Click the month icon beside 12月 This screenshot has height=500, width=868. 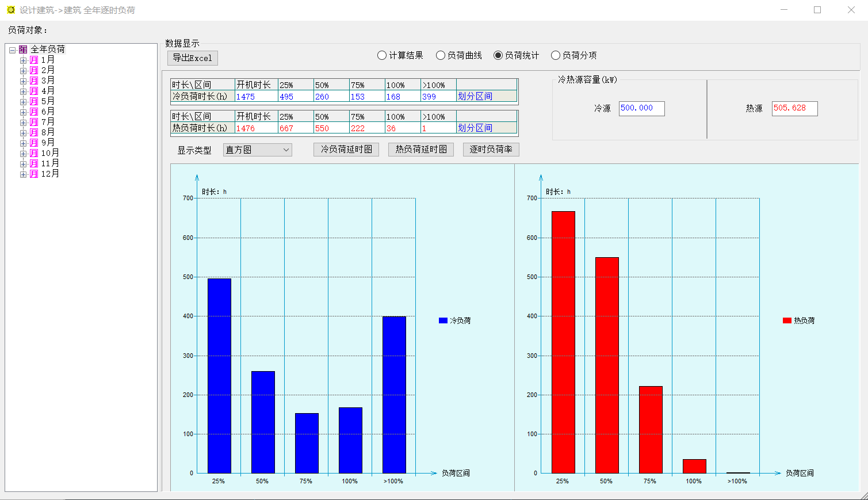[x=34, y=174]
